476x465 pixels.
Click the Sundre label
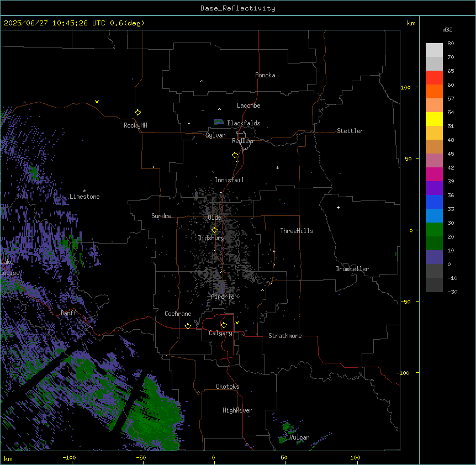(161, 216)
